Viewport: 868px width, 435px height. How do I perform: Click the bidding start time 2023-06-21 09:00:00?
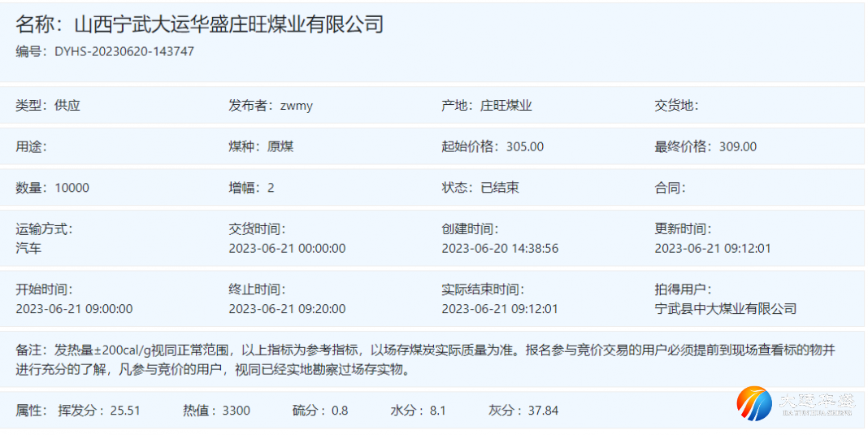pyautogui.click(x=74, y=309)
